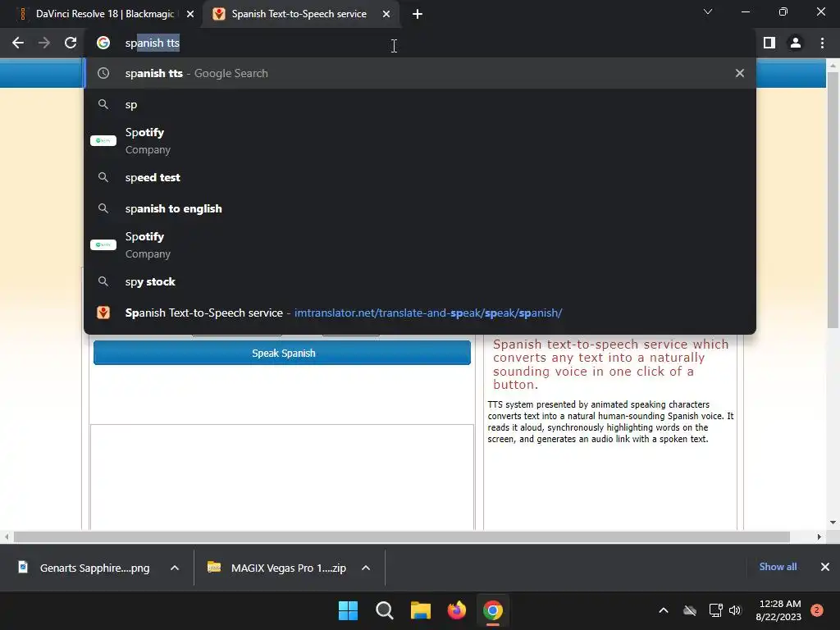
Task: Choose the 'spy stock' suggestion
Action: pos(420,281)
